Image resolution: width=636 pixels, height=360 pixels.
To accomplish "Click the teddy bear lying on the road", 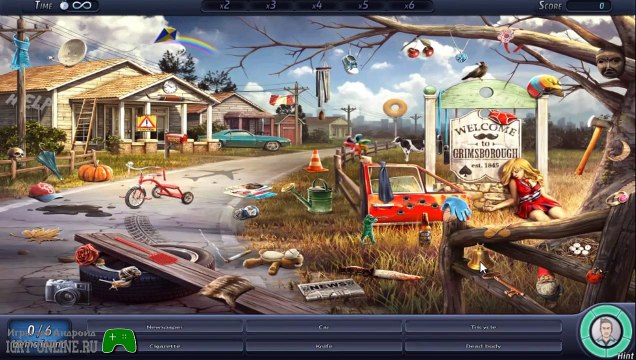I will pyautogui.click(x=274, y=260).
